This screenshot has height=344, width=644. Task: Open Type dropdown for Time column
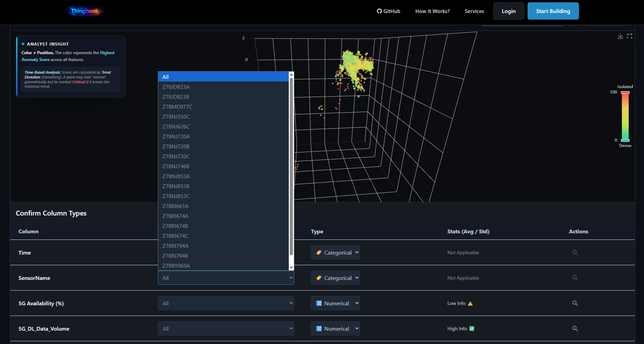tap(335, 253)
